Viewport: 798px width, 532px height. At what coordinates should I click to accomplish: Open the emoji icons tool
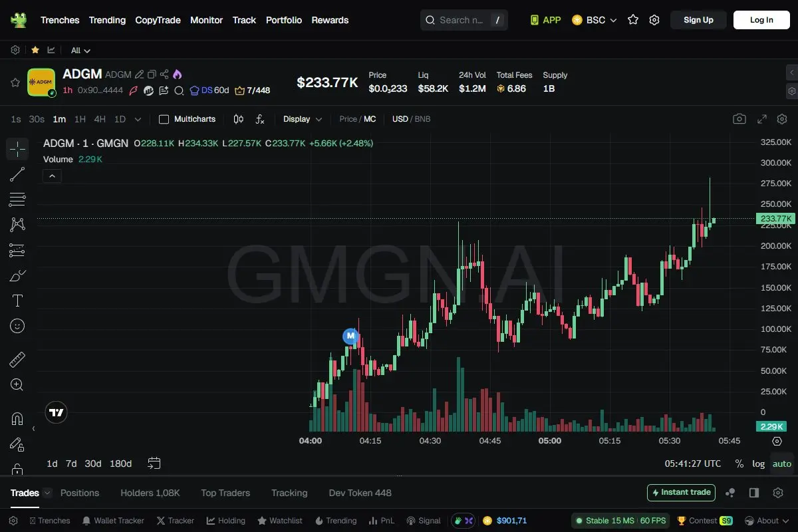point(17,326)
